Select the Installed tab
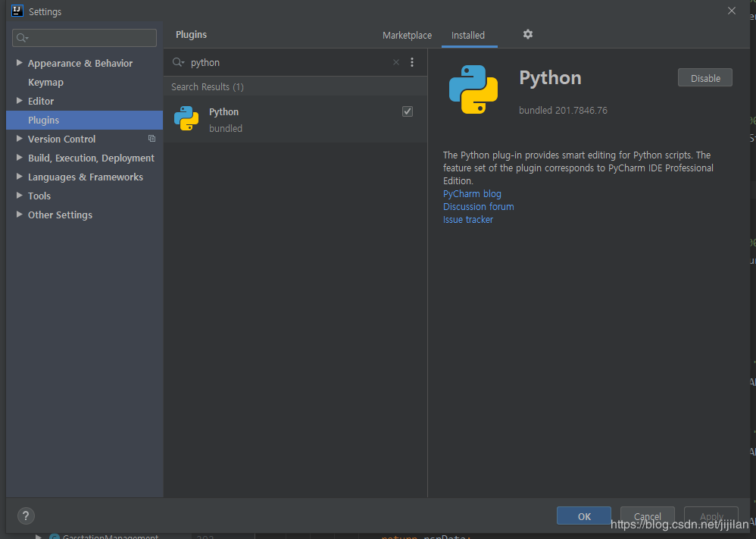 [x=468, y=36]
